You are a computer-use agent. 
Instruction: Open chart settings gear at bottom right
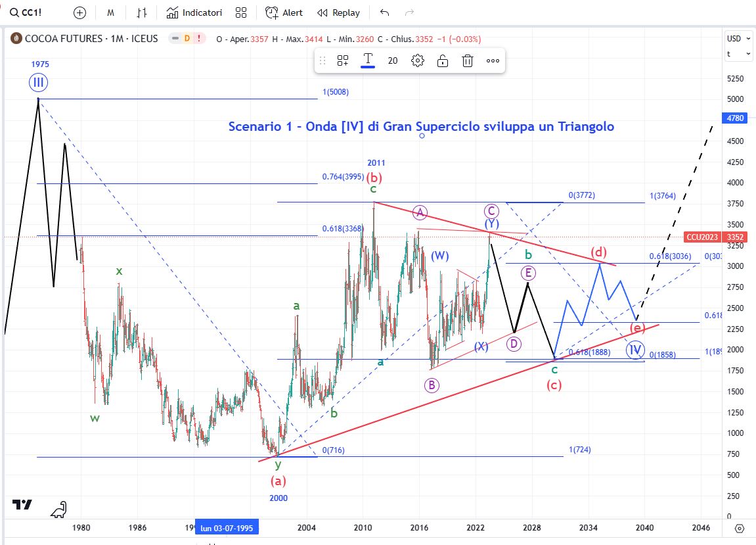(x=739, y=529)
